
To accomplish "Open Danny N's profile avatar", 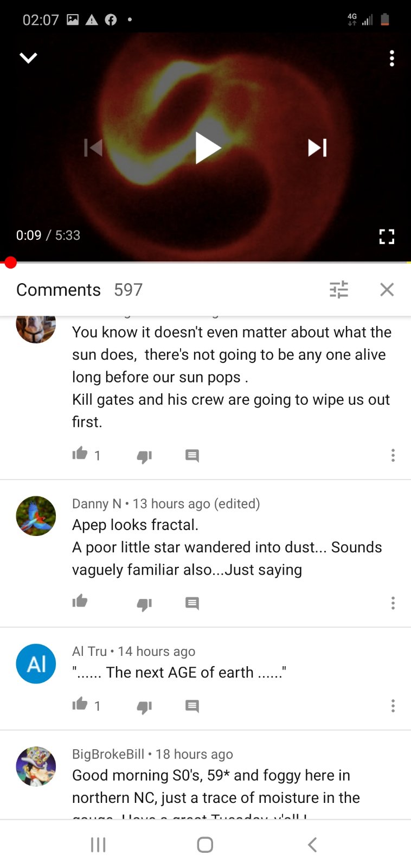I will pyautogui.click(x=36, y=516).
